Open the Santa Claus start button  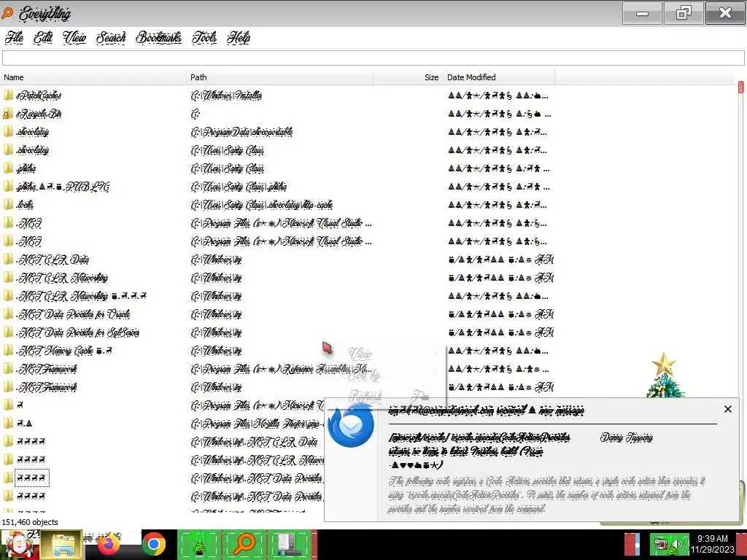[19, 545]
